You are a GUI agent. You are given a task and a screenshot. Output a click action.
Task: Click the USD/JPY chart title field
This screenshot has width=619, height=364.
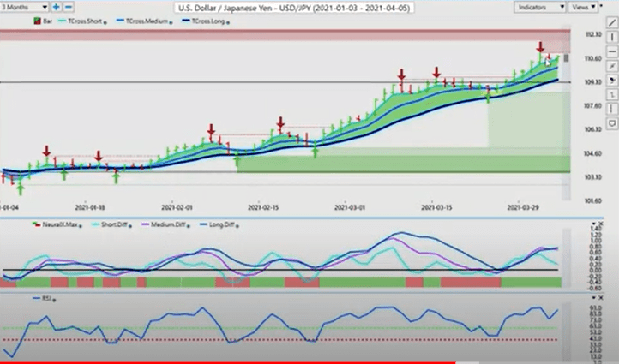294,8
